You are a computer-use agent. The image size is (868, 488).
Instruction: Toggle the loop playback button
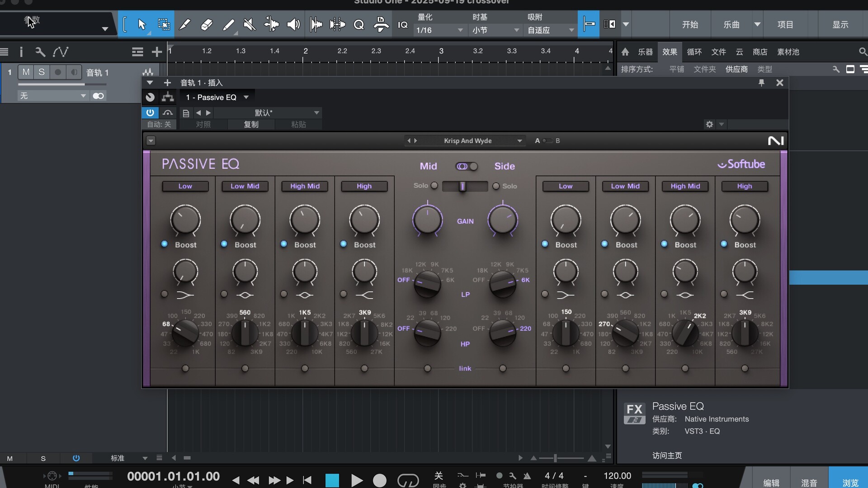408,480
